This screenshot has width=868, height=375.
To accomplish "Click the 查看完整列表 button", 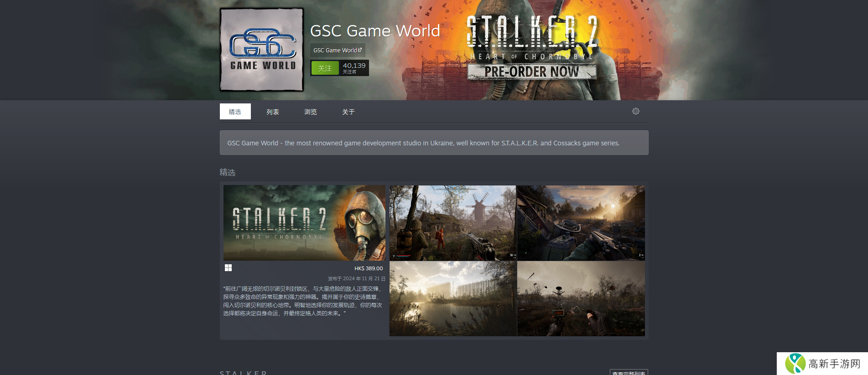I will [x=629, y=372].
